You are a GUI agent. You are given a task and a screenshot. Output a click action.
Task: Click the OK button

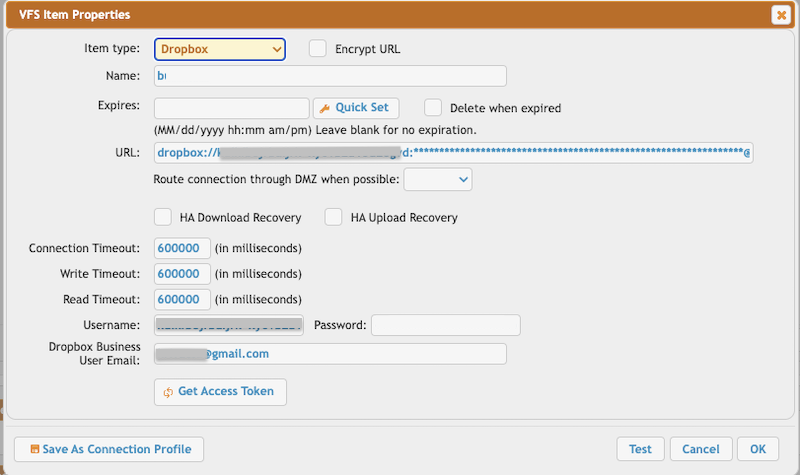click(x=758, y=449)
